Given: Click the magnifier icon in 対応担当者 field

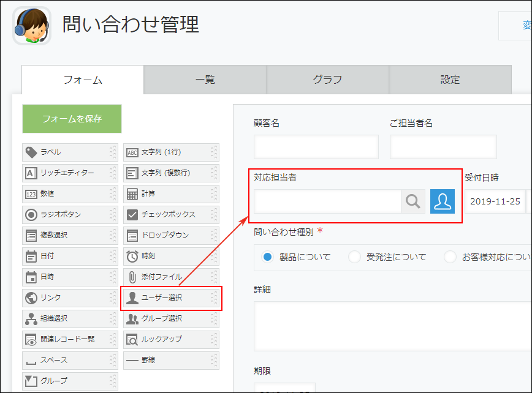Looking at the screenshot, I should click(x=413, y=201).
